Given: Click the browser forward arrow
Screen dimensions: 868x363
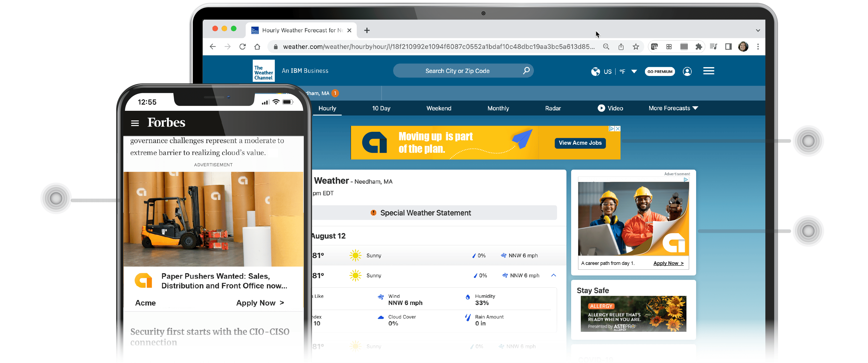Looking at the screenshot, I should pos(227,47).
